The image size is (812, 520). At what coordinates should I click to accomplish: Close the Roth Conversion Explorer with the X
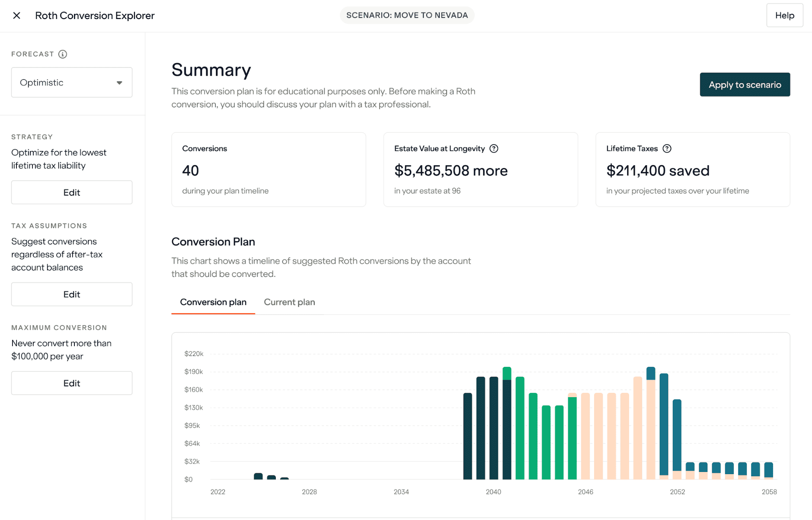pyautogui.click(x=16, y=15)
